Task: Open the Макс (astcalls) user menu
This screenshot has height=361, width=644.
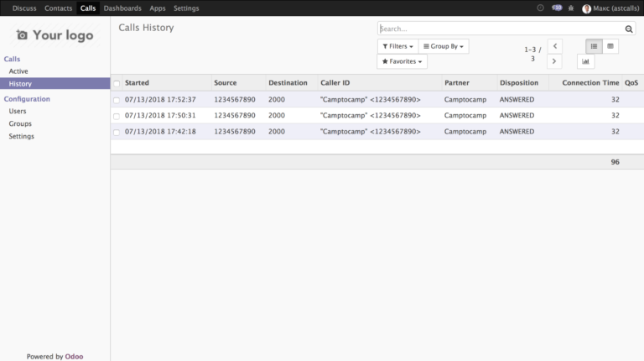Action: click(x=610, y=8)
